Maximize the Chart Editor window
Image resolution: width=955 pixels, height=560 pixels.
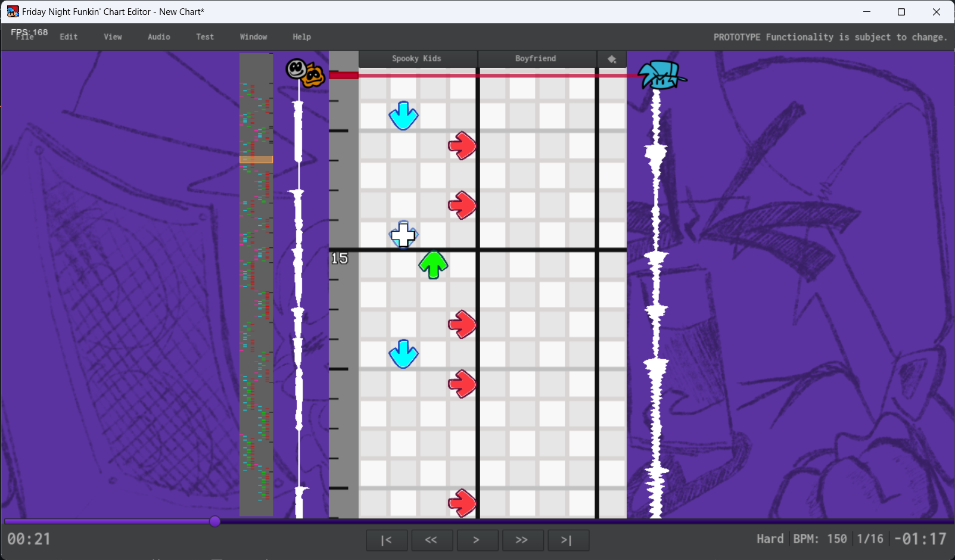coord(901,12)
